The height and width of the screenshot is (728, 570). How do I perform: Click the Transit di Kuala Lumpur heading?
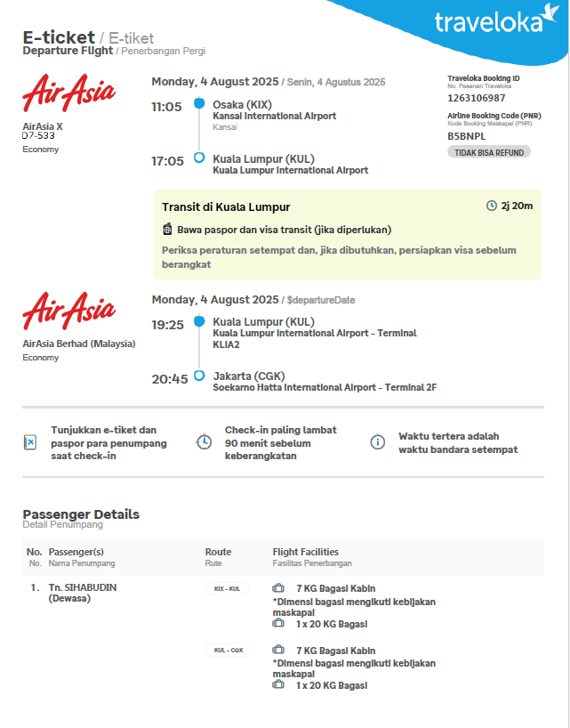tap(226, 207)
